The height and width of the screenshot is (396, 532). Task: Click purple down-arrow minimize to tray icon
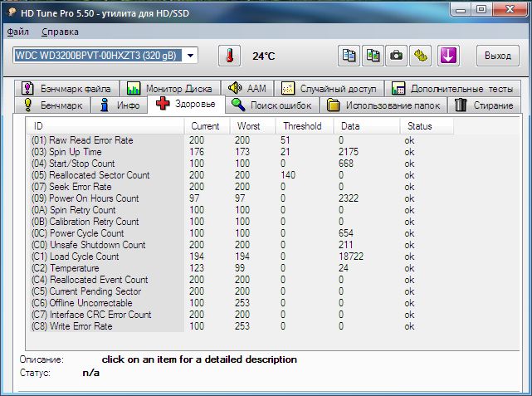click(x=448, y=56)
